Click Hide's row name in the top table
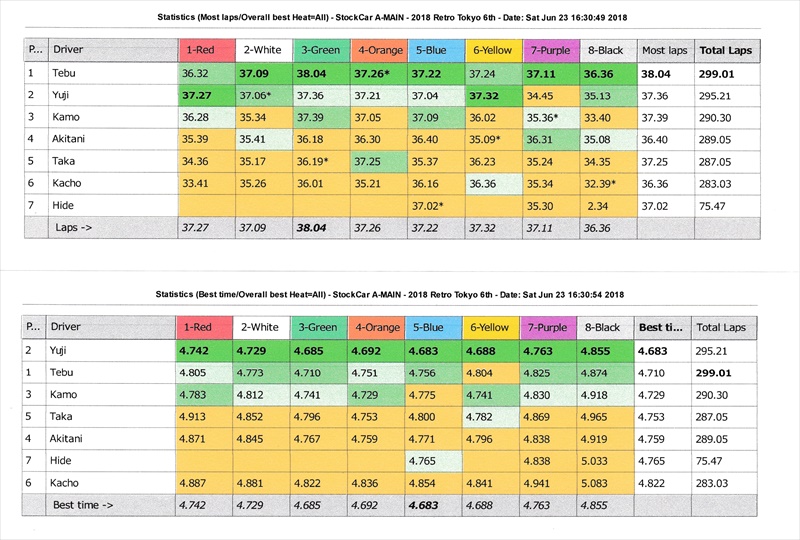The width and height of the screenshot is (800, 540). click(63, 205)
